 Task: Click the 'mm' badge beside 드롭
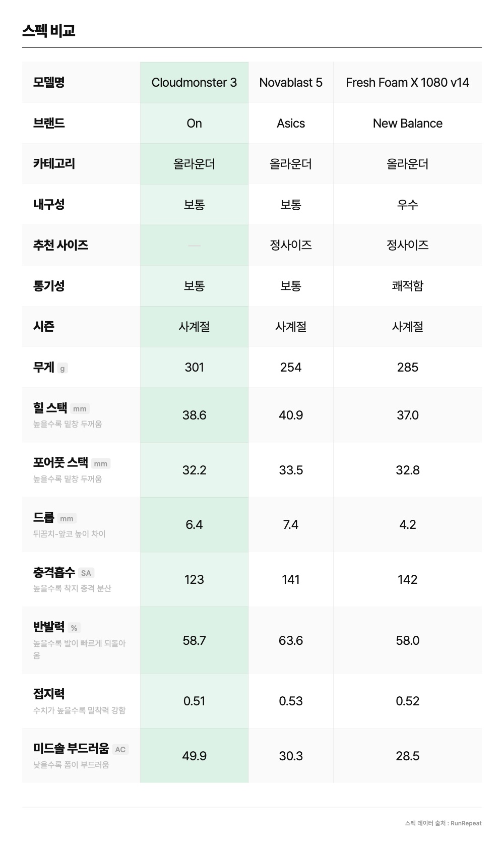(x=67, y=519)
